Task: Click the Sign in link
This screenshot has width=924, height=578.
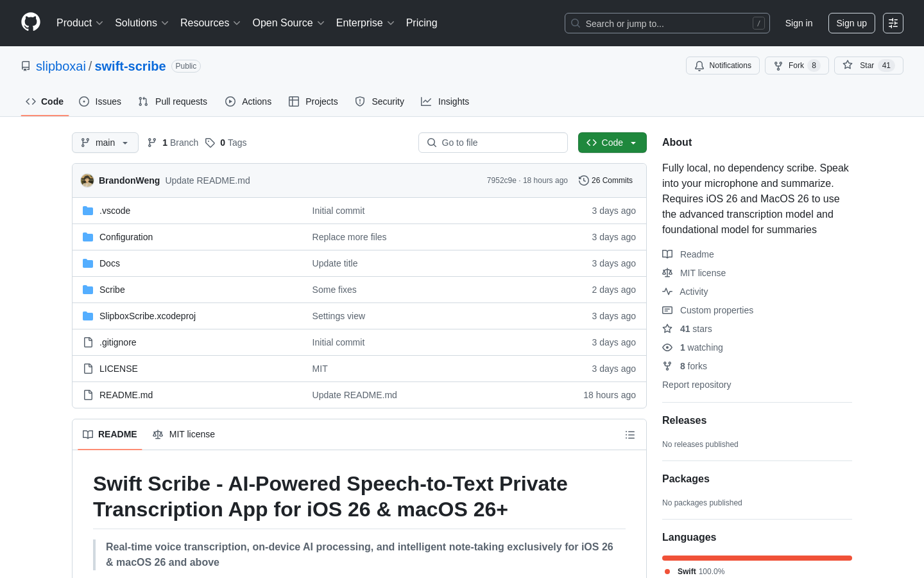Action: pyautogui.click(x=799, y=23)
